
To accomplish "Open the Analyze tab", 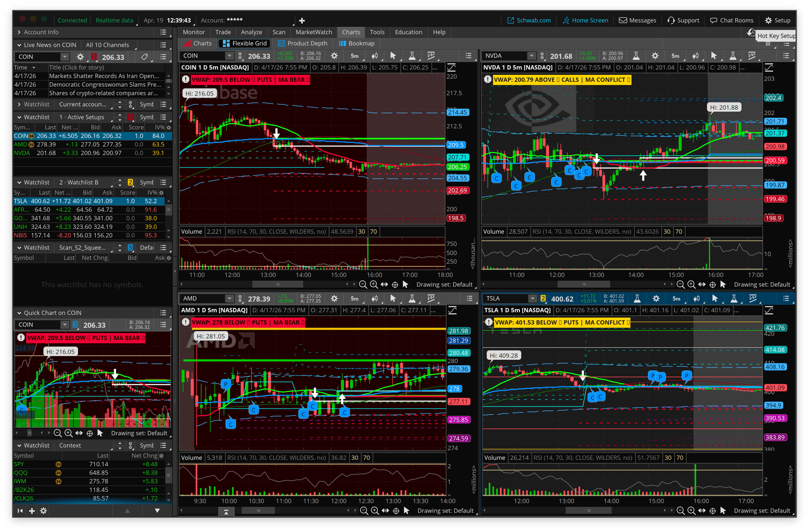I will coord(251,32).
